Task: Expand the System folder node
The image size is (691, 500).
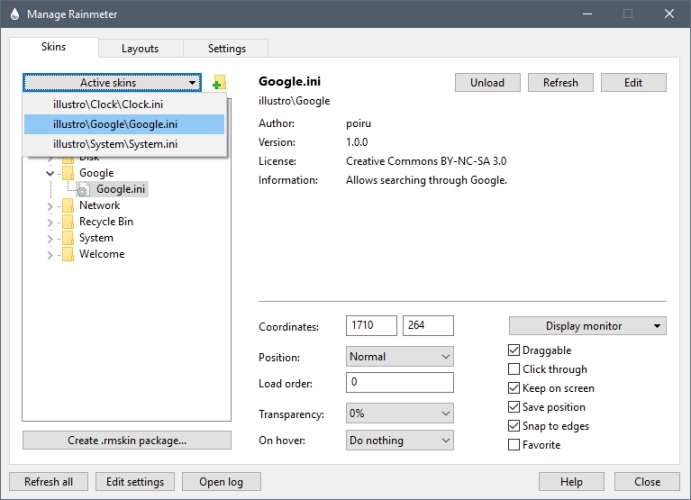Action: tap(50, 238)
